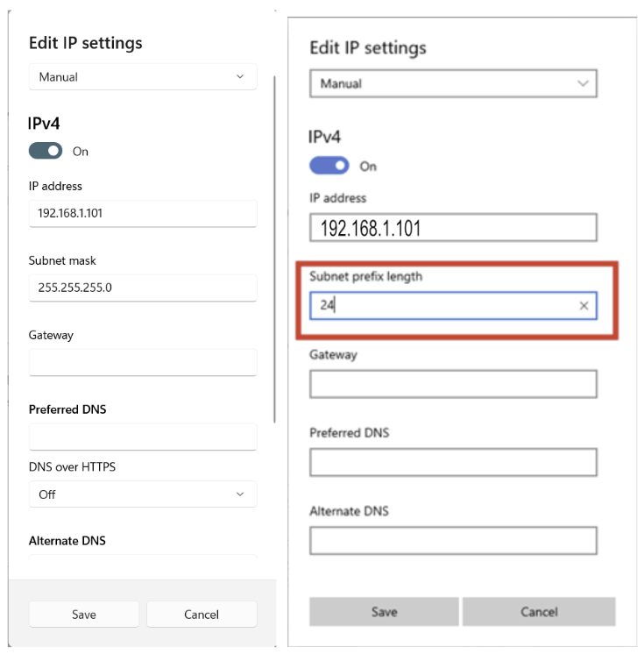Click the left Gateway input field

pos(143,362)
